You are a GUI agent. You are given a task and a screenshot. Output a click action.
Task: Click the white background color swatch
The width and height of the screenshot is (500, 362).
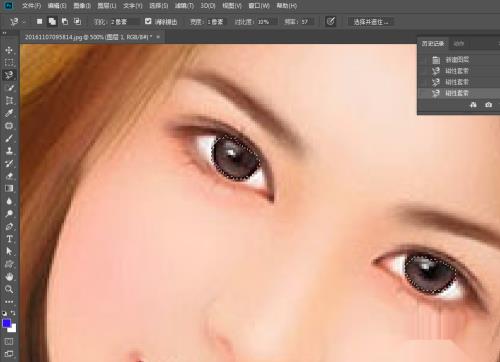13,329
